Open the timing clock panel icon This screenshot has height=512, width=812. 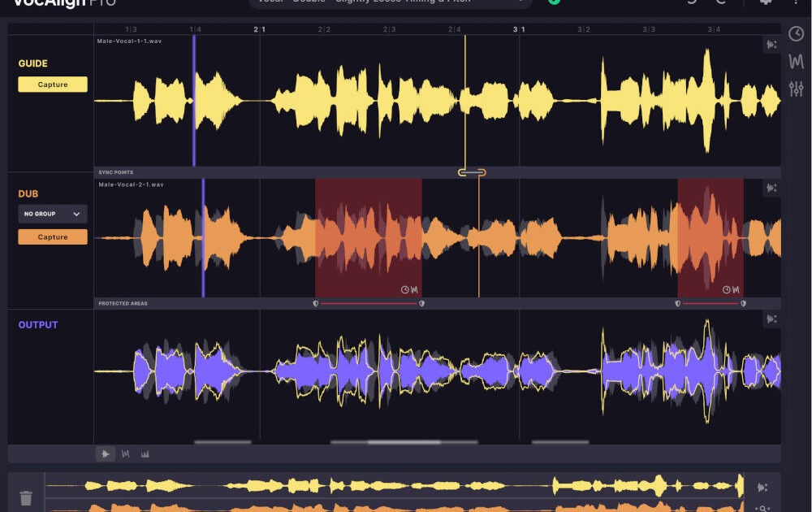point(796,34)
